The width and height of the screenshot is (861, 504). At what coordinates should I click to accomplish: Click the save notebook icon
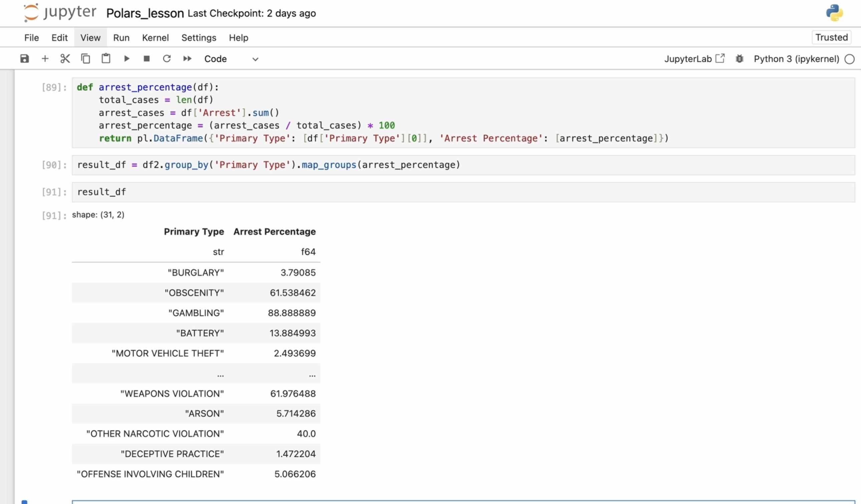[x=24, y=59]
